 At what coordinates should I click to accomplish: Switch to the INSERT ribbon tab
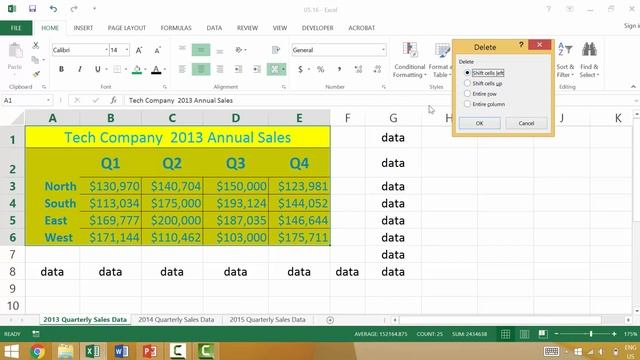[x=83, y=28]
